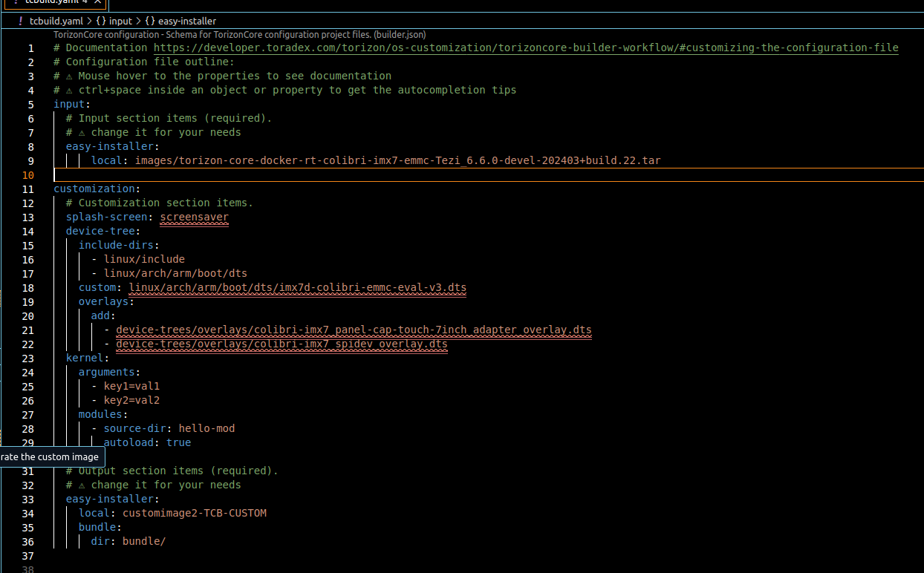Click the braces icon before 'easy-installer' breadcrumb
This screenshot has height=573, width=924.
150,21
